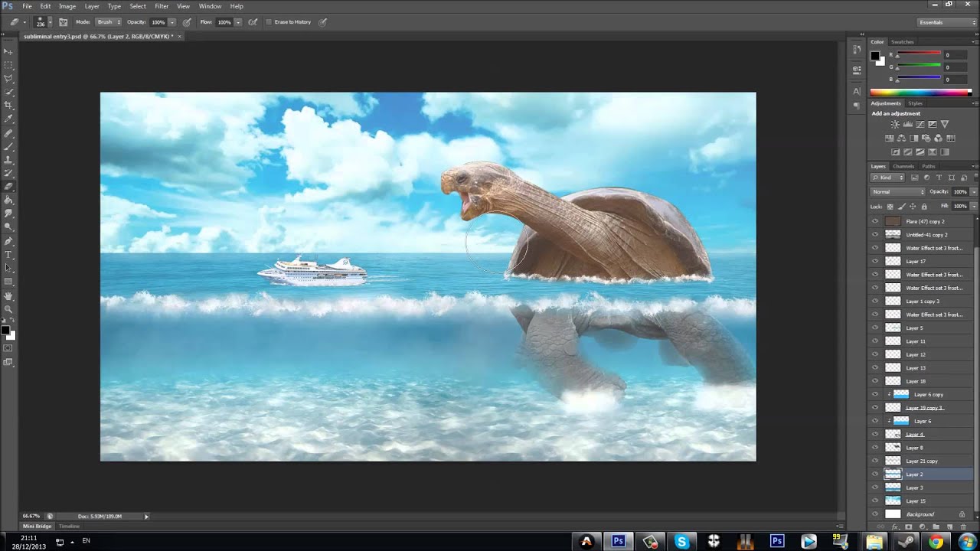Add a Curves adjustment
The height and width of the screenshot is (551, 980).
click(x=920, y=124)
